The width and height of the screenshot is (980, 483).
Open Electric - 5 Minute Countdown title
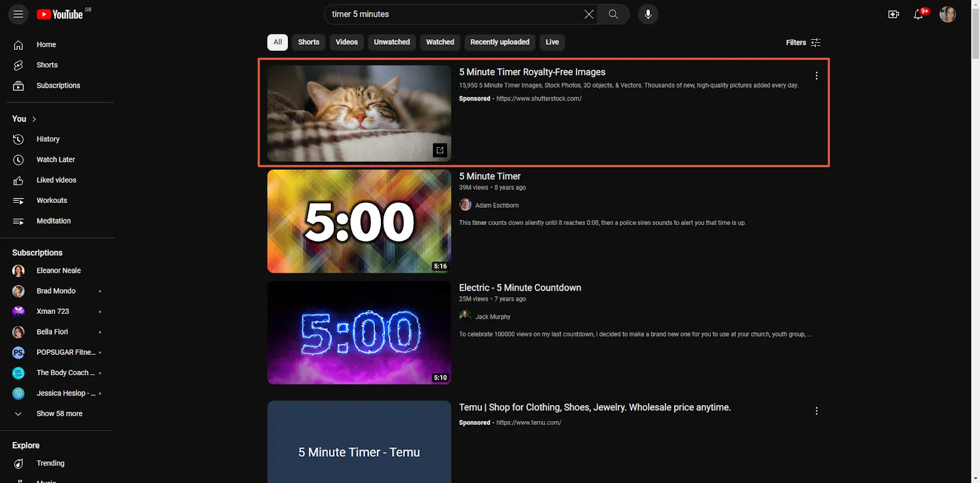(520, 288)
